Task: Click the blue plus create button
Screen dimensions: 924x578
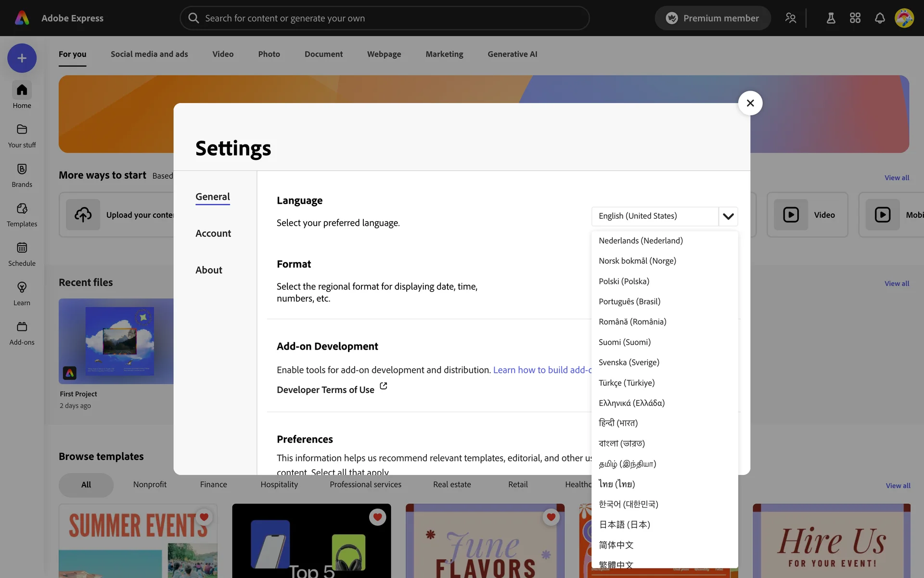Action: 22,58
